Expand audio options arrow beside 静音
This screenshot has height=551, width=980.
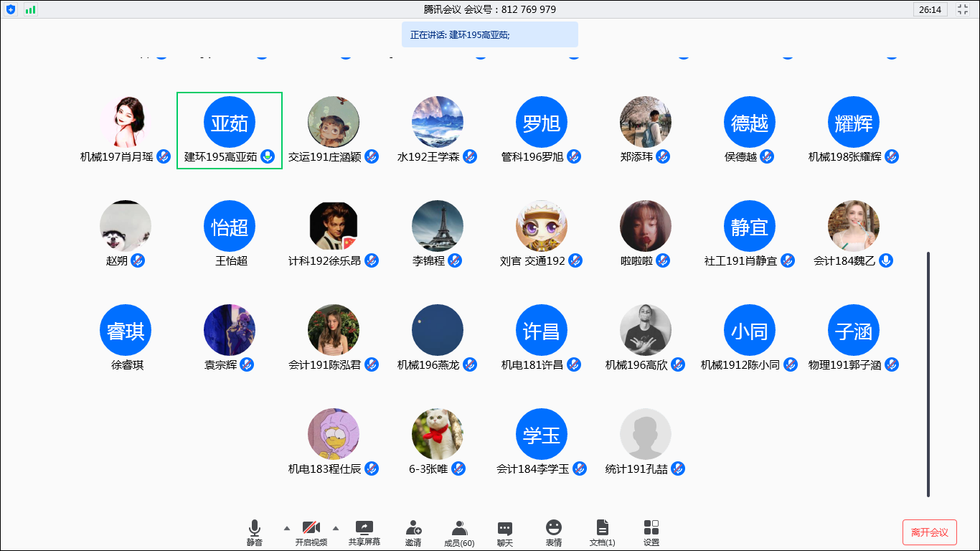point(287,527)
